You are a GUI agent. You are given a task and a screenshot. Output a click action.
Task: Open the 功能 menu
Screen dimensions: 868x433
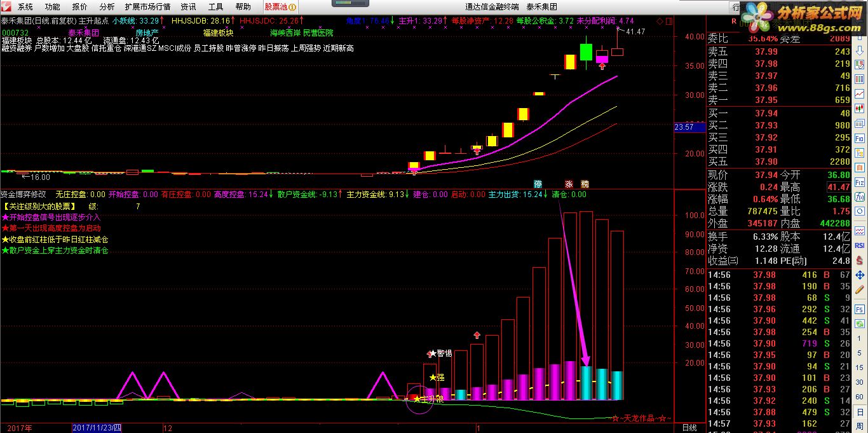pyautogui.click(x=53, y=7)
